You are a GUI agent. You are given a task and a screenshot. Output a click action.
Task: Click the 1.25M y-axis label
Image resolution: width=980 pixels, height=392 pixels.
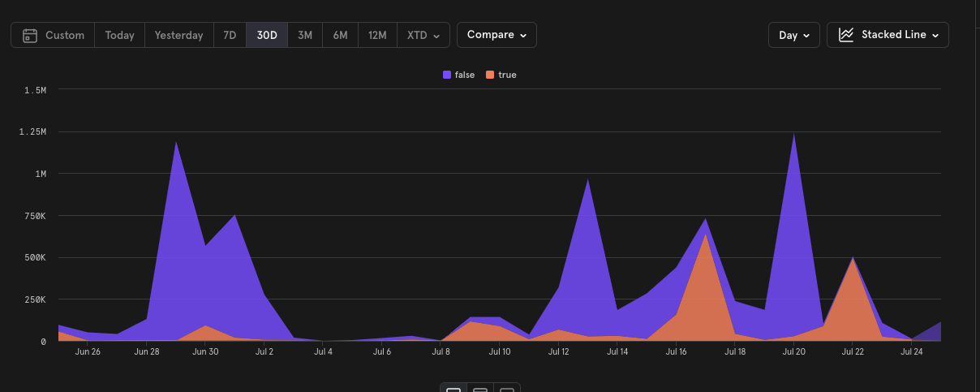click(x=33, y=131)
